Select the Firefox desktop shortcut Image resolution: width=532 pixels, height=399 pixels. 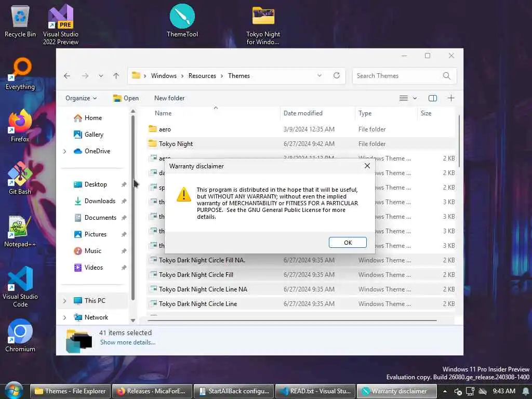click(20, 126)
